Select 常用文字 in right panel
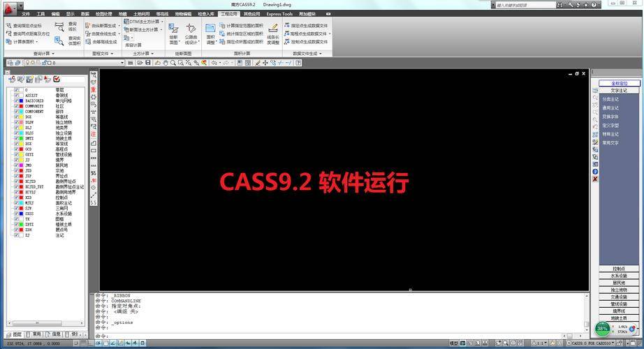 click(x=610, y=143)
